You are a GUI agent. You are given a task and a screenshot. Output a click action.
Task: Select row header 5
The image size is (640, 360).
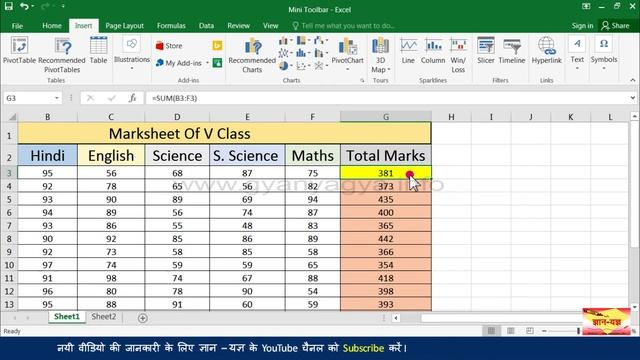(x=9, y=200)
